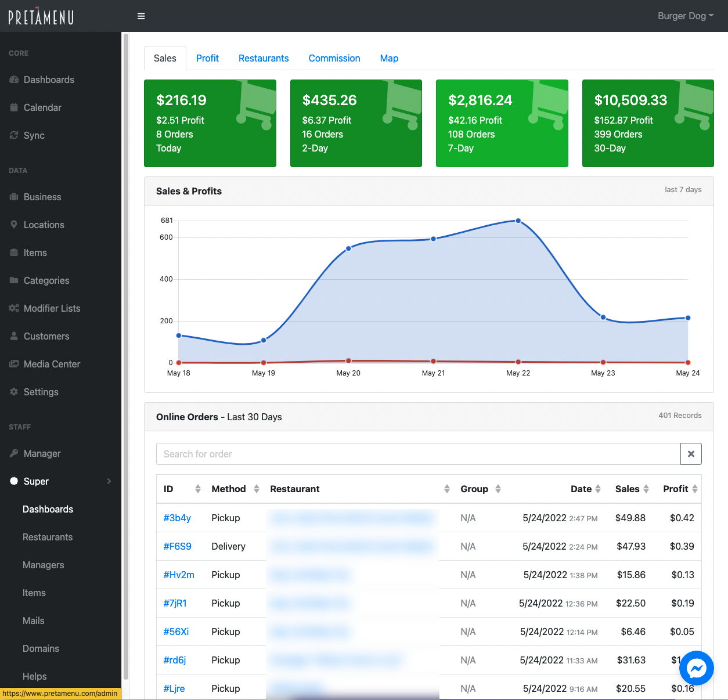Screen dimensions: 728x700
Task: Click the $49.88 sales cell
Action: tap(630, 518)
